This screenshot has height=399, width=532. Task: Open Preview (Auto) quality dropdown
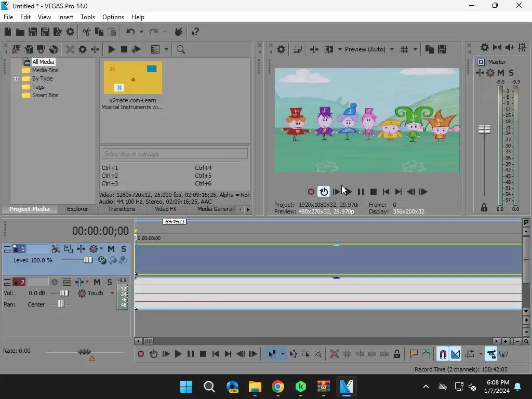(x=392, y=49)
